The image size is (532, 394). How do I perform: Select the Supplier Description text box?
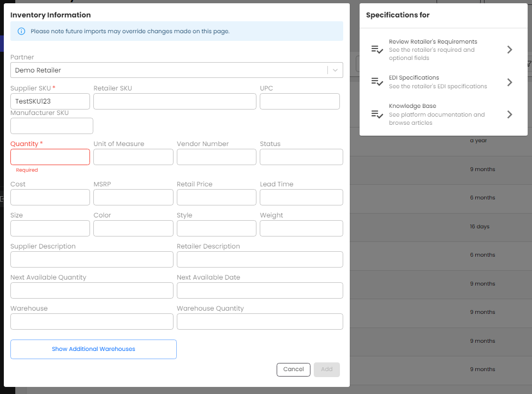(x=92, y=259)
